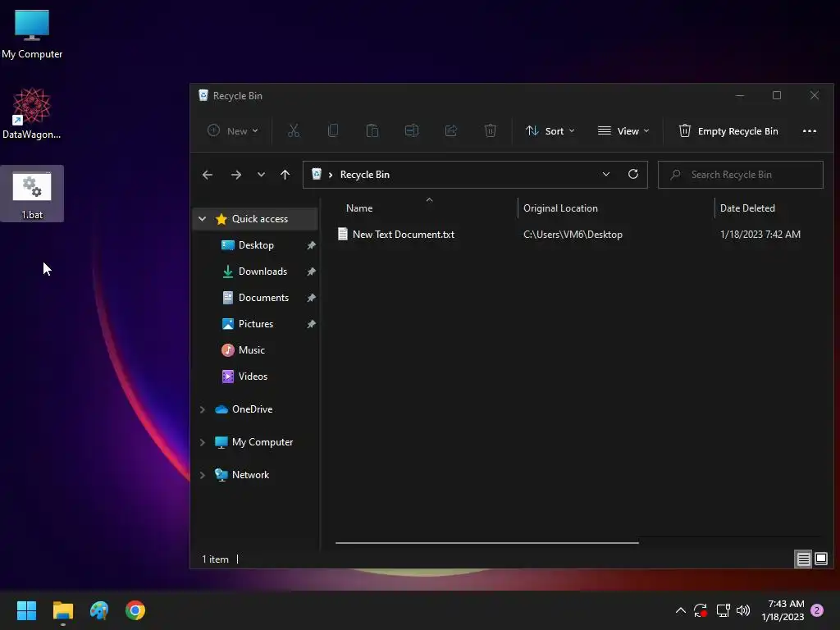The height and width of the screenshot is (630, 840).
Task: Refresh the Recycle Bin view
Action: (633, 175)
